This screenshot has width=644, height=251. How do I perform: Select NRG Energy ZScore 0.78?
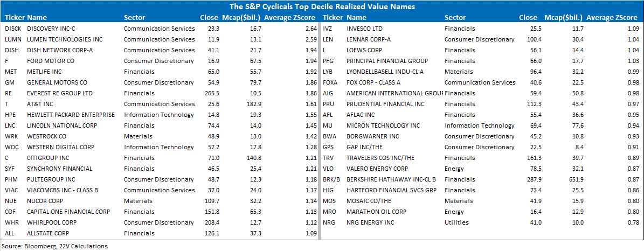click(x=633, y=222)
